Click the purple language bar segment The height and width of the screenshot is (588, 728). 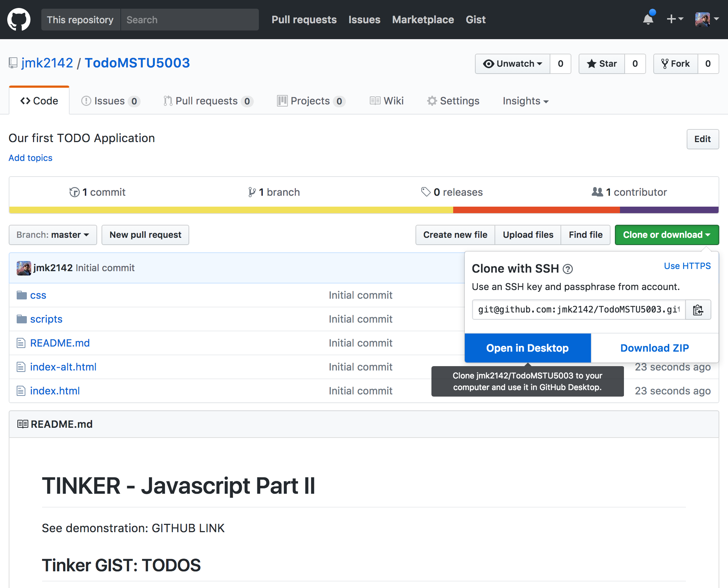(x=669, y=210)
